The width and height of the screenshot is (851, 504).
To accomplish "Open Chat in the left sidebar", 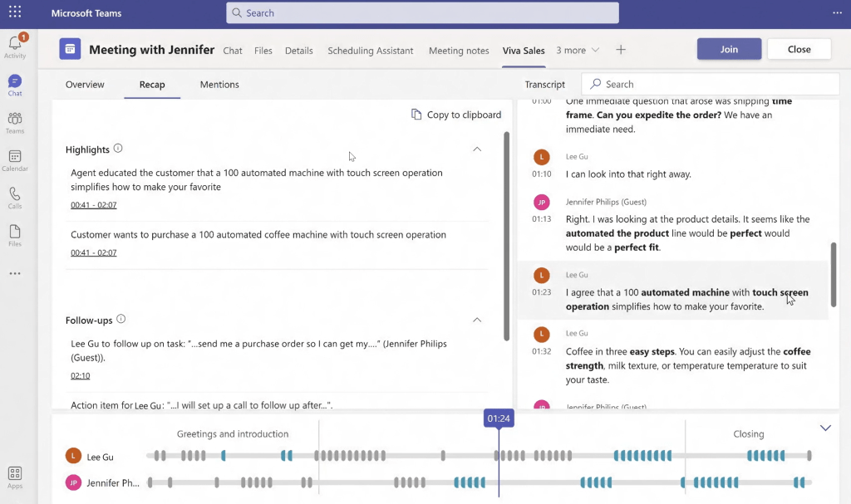I will click(15, 86).
